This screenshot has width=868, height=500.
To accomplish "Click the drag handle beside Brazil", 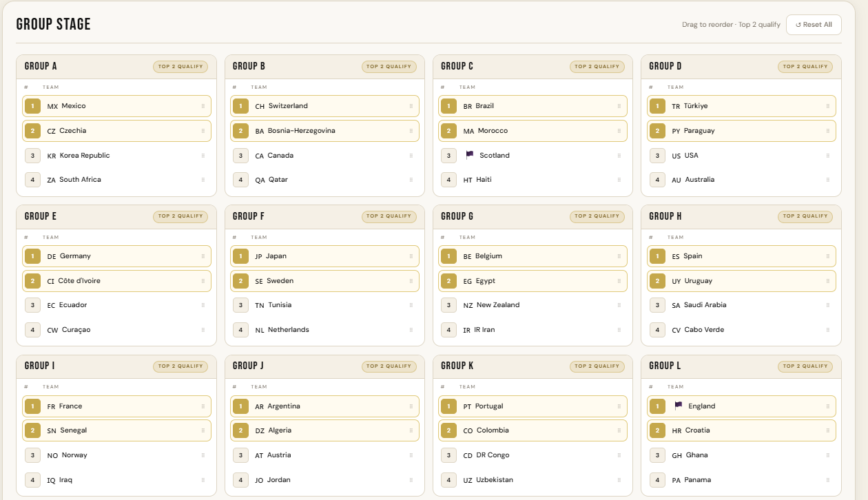I will click(x=619, y=106).
